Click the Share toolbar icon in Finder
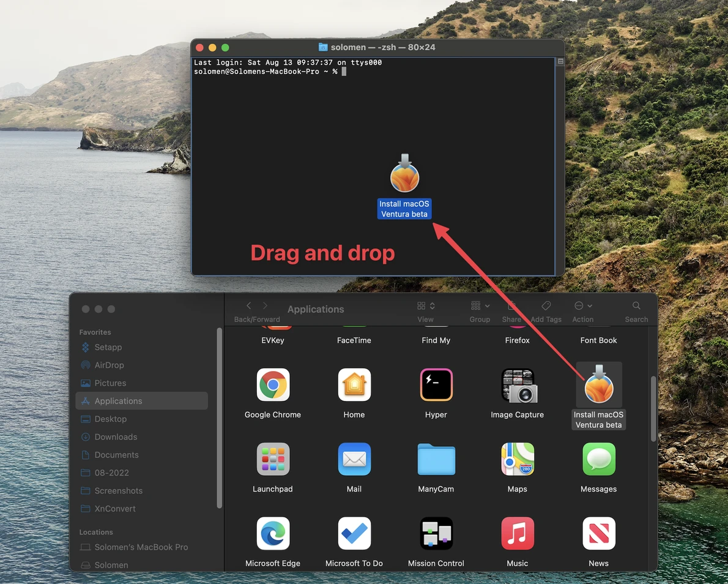 [x=511, y=305]
